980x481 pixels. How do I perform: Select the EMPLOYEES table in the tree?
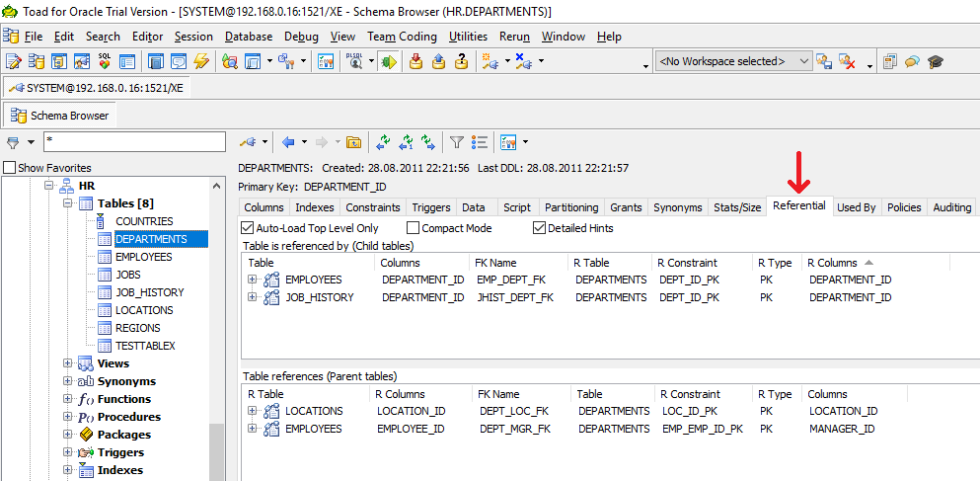(x=143, y=257)
